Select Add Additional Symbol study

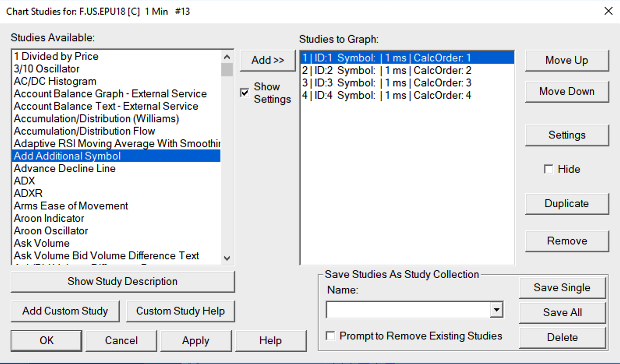click(x=116, y=156)
